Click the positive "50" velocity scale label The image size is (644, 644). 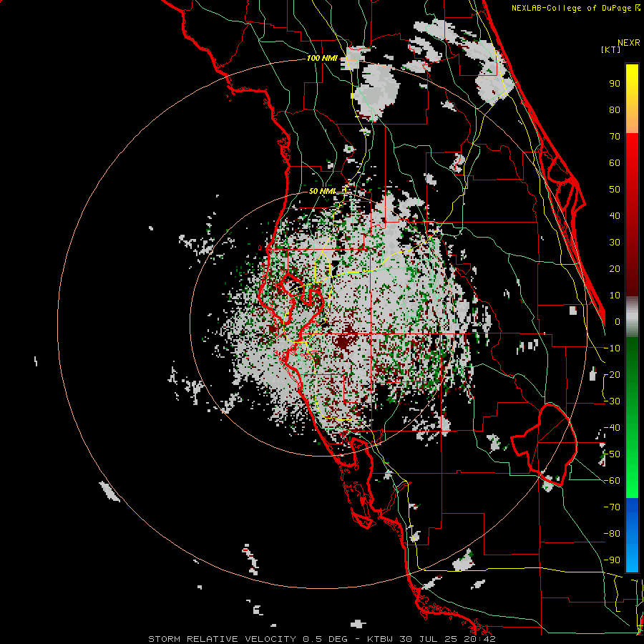(x=615, y=190)
